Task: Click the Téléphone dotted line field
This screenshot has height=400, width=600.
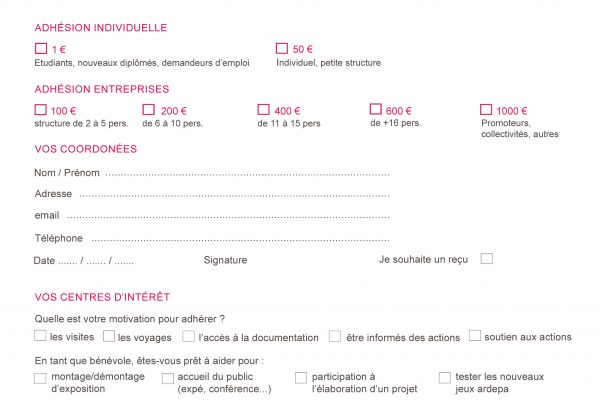Action: tap(241, 240)
